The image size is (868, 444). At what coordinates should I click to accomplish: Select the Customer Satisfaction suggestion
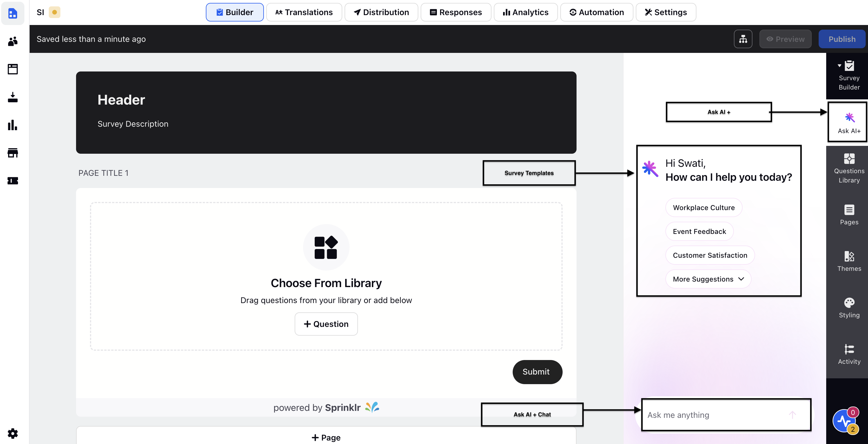tap(709, 255)
